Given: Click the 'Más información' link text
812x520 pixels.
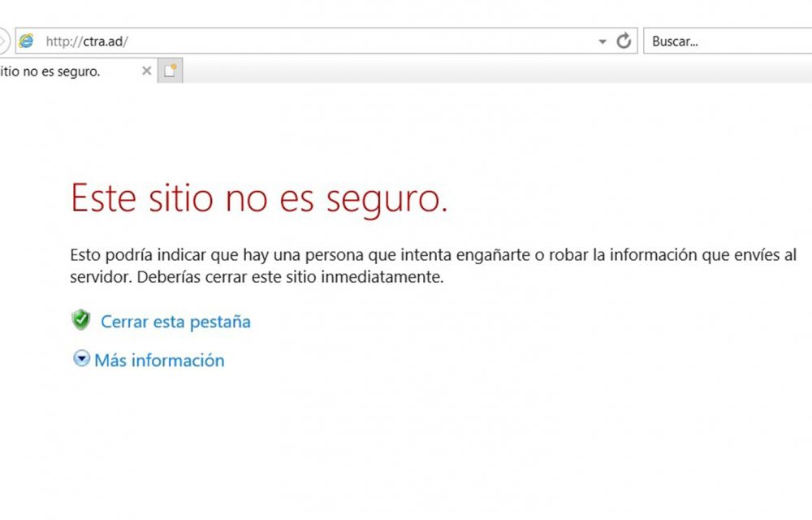Looking at the screenshot, I should [159, 360].
